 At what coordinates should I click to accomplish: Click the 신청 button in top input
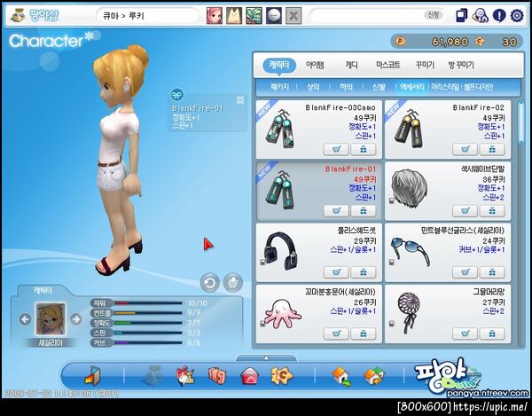tap(434, 15)
